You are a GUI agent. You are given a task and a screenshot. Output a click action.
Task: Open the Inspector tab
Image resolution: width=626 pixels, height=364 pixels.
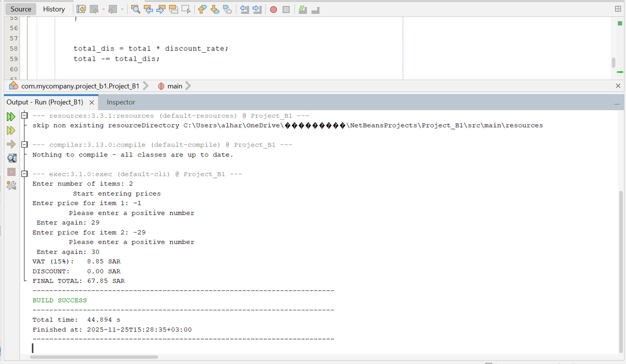coord(121,102)
